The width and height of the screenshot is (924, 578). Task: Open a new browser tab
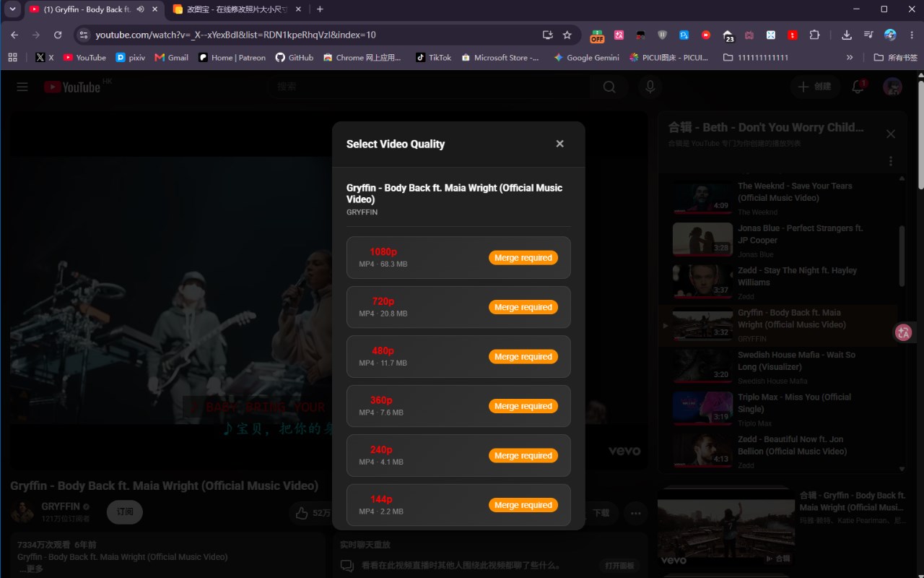coord(320,9)
